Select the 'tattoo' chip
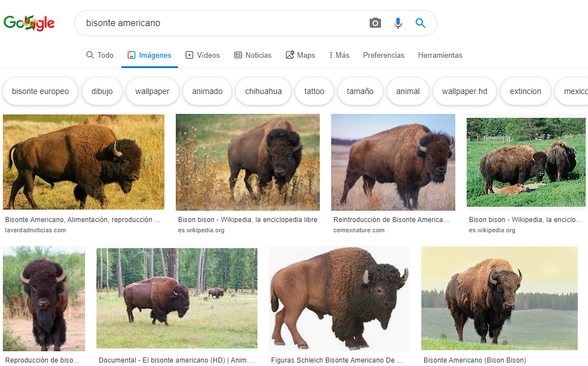The width and height of the screenshot is (588, 366). click(x=314, y=91)
